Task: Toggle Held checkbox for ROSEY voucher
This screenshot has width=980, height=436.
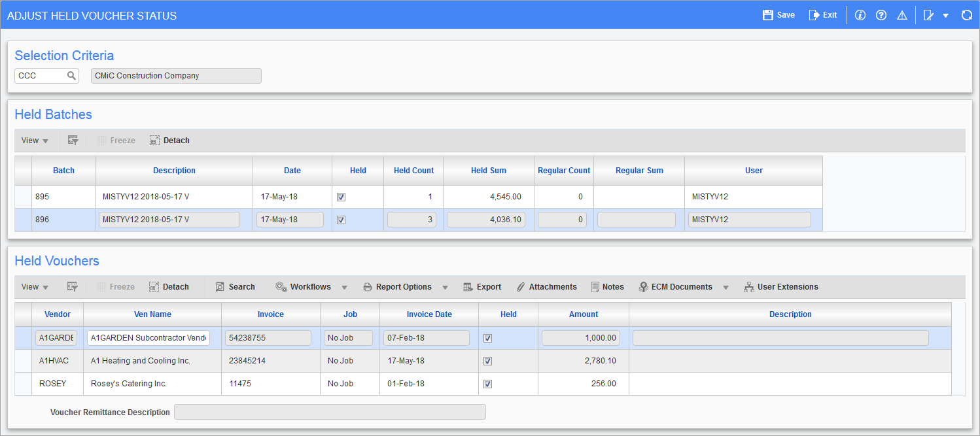Action: 487,384
